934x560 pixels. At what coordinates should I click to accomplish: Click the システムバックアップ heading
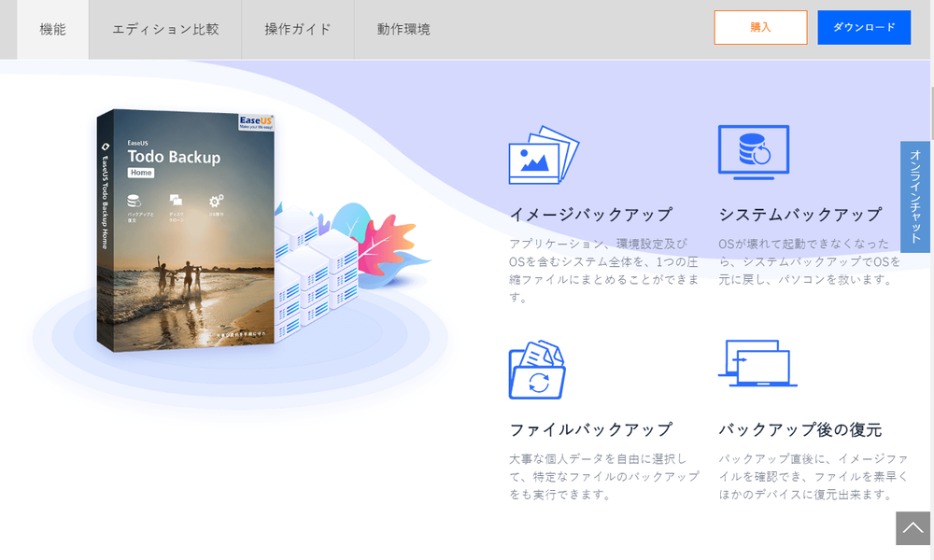[x=800, y=215]
